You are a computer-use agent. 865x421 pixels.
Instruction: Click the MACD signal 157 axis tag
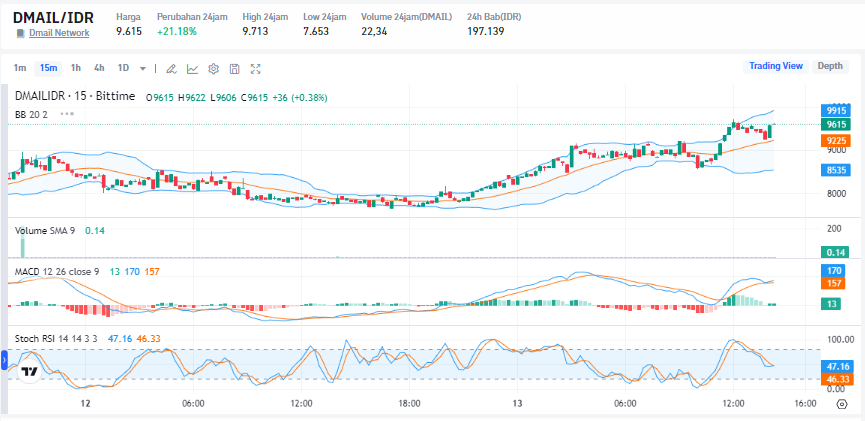[x=833, y=283]
